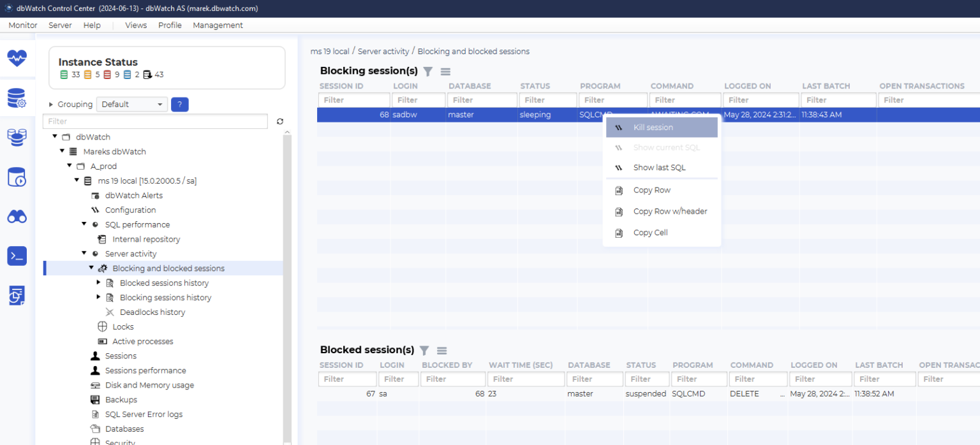Screen dimensions: 980x445
Task: Refresh the instance tree with the refresh icon
Action: coord(279,121)
